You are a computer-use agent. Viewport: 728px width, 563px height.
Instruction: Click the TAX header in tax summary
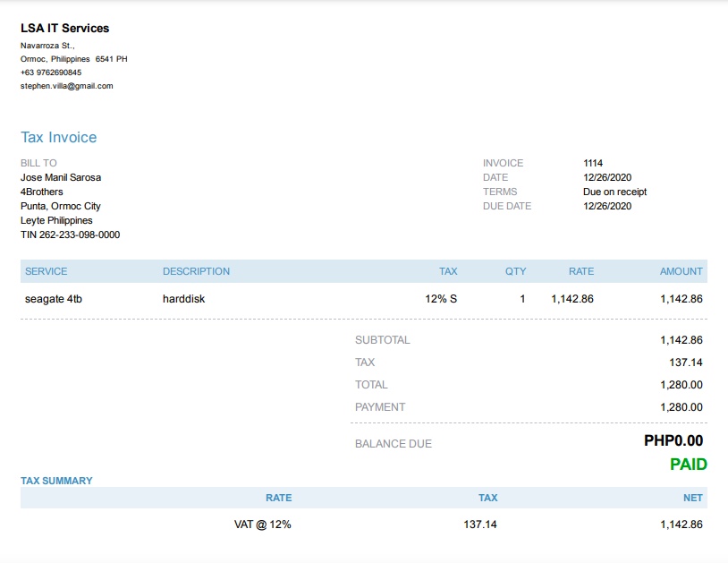point(488,498)
